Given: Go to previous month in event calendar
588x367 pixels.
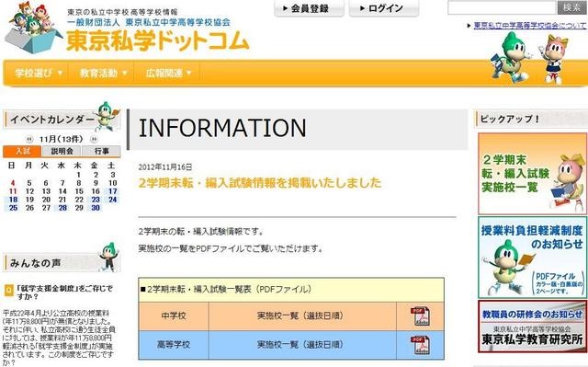Looking at the screenshot, I should [29, 139].
